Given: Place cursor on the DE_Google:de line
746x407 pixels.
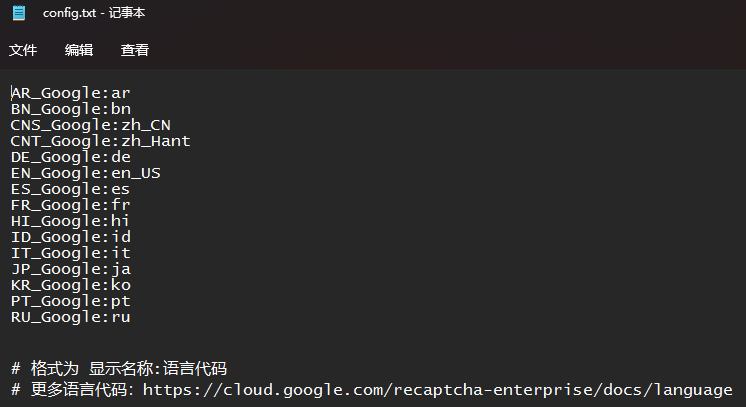Looking at the screenshot, I should tap(70, 157).
